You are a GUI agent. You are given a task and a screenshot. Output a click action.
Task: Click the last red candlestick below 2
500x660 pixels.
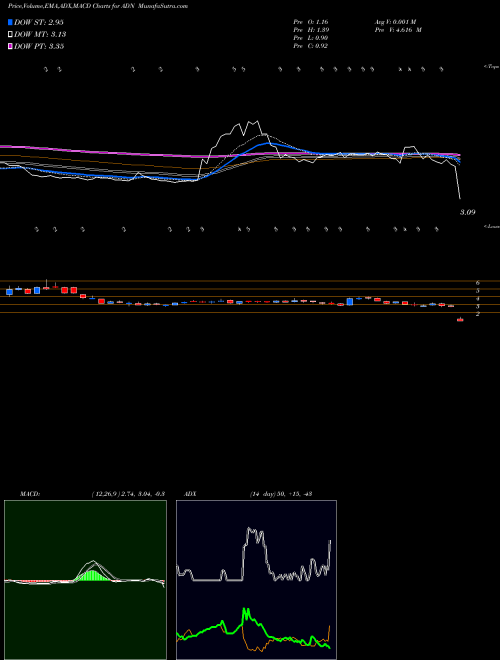click(460, 320)
